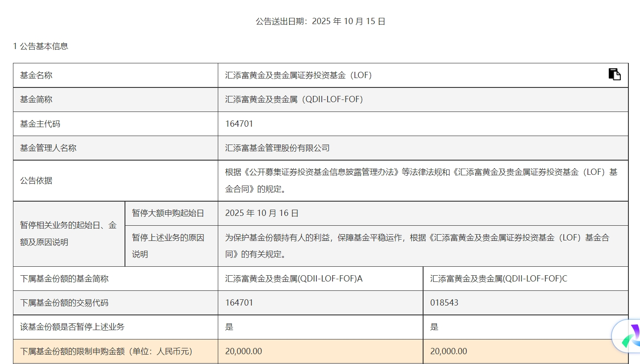Select the 基金主代码 label cell

point(116,124)
